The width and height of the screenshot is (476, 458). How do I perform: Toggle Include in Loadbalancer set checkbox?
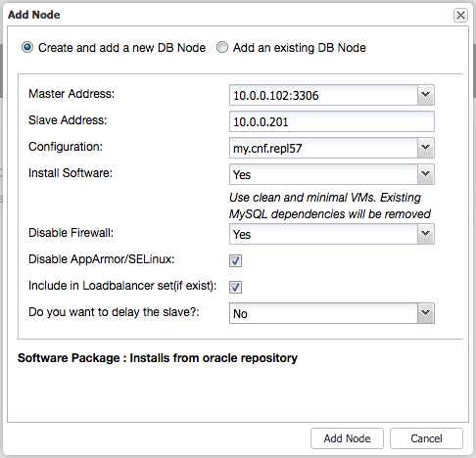(x=235, y=287)
